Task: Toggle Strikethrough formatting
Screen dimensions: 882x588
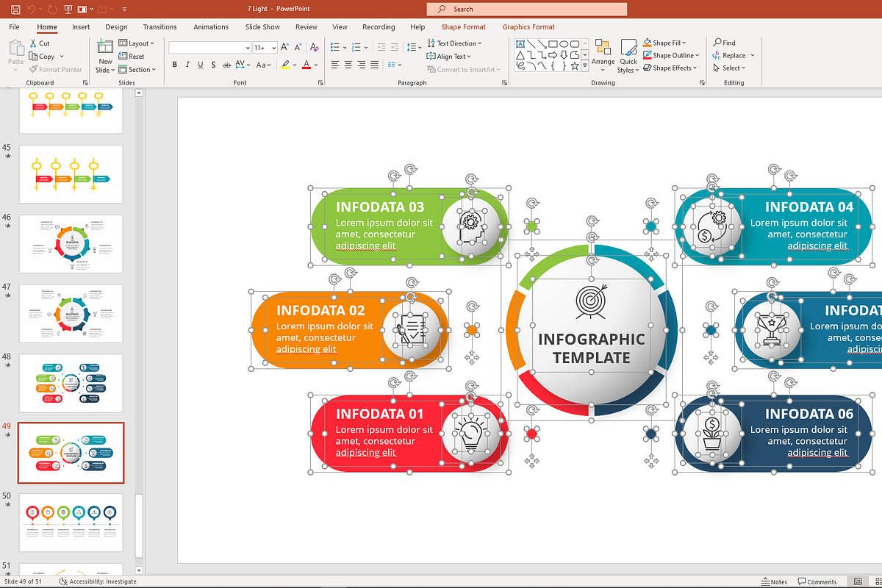Action: tap(229, 65)
